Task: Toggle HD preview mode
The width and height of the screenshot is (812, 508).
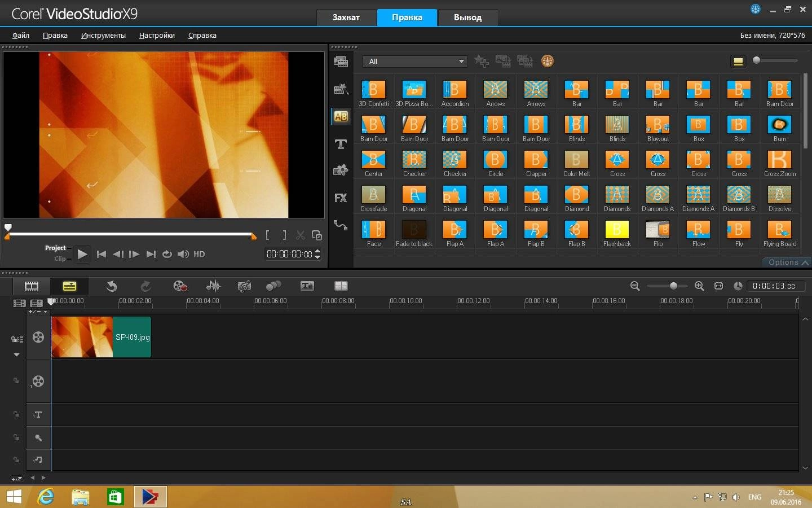Action: tap(199, 254)
